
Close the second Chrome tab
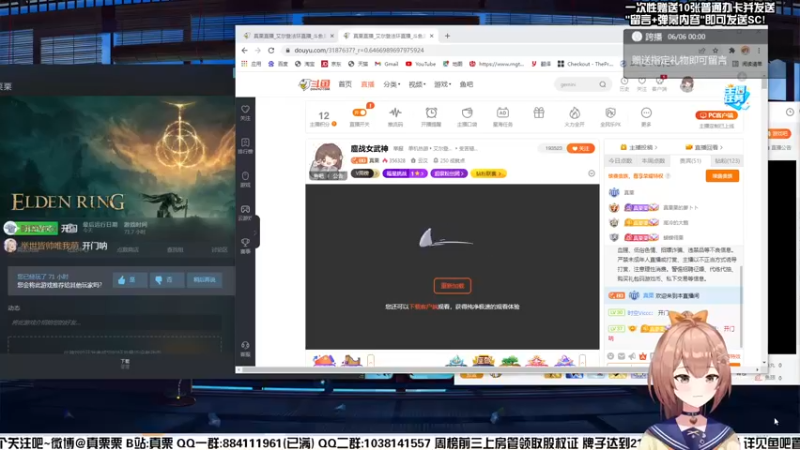point(432,36)
